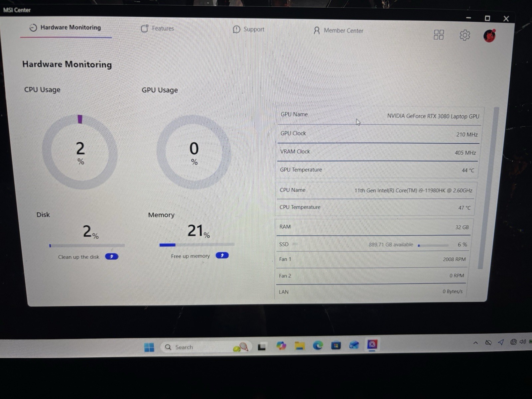This screenshot has width=532, height=399.
Task: Launch Microsoft Edge from the taskbar
Action: pyautogui.click(x=318, y=345)
